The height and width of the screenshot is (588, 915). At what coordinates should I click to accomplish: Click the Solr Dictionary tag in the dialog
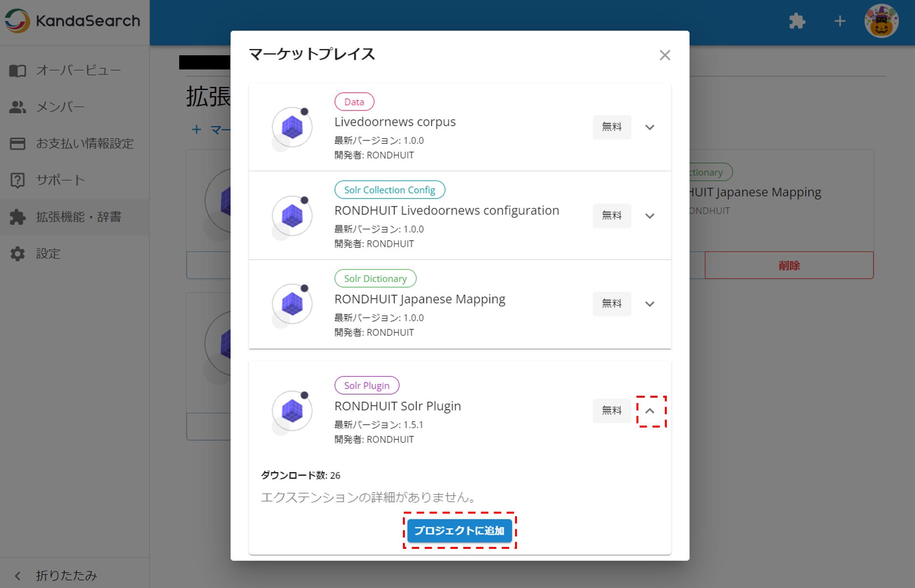click(x=375, y=278)
